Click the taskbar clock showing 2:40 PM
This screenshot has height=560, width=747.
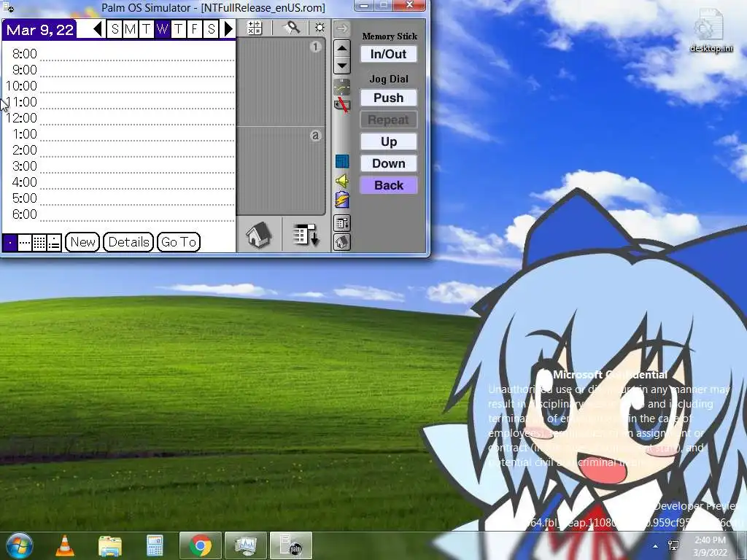710,545
